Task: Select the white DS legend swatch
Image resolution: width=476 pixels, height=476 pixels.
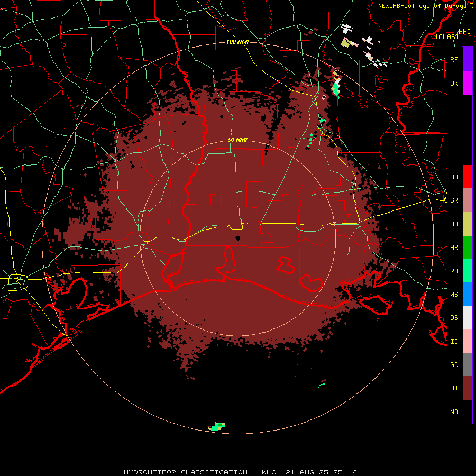Action: 467,317
